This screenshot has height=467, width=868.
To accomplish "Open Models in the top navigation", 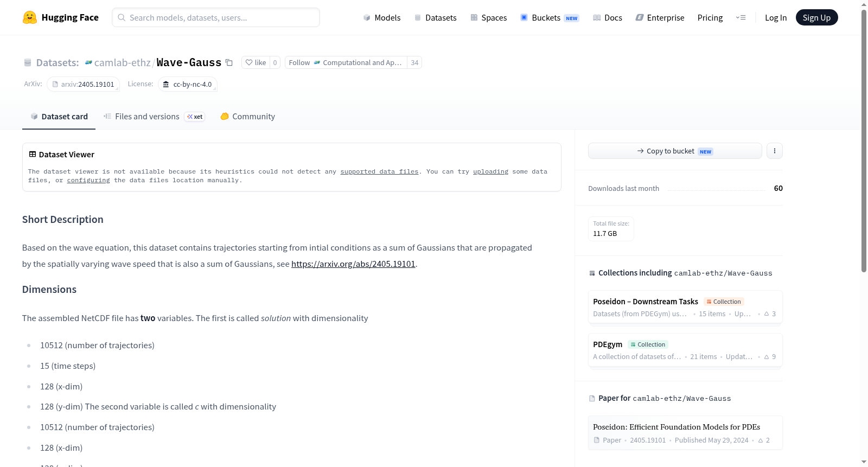I will [x=382, y=17].
